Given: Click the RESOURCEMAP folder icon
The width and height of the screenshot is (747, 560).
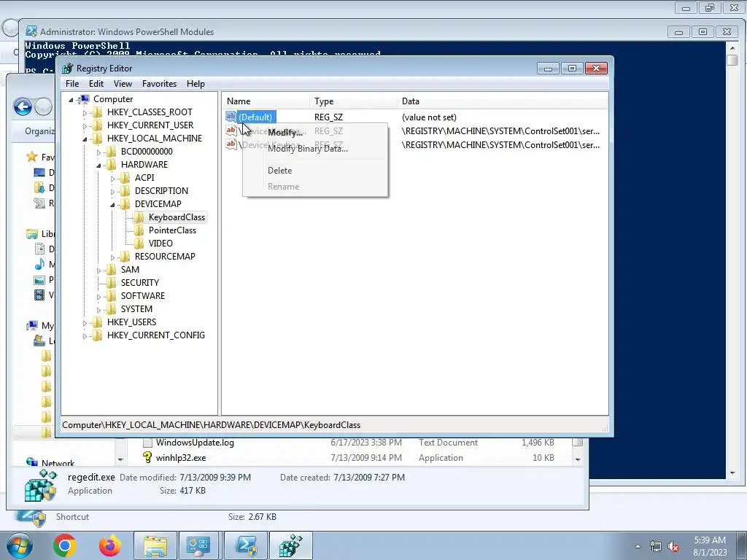Looking at the screenshot, I should point(125,256).
